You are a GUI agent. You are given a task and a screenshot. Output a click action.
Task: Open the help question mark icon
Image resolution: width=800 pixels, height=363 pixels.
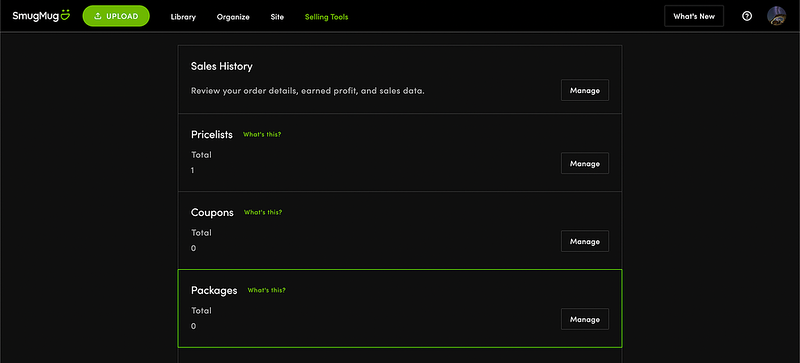[747, 16]
